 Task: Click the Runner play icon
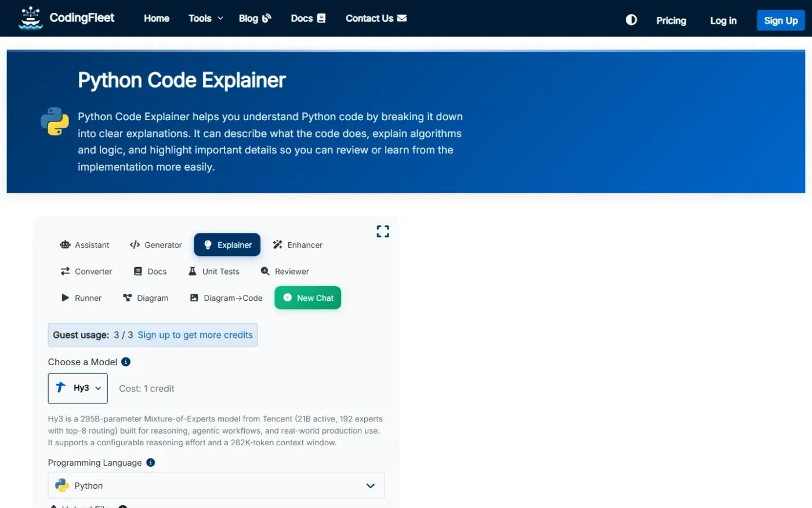(66, 298)
